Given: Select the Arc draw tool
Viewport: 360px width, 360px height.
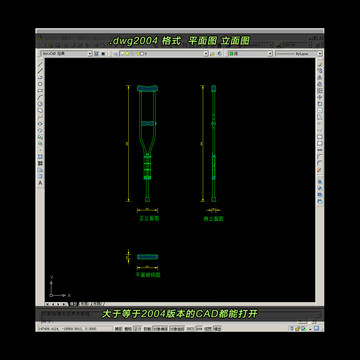Looking at the screenshot, I should click(x=40, y=97).
